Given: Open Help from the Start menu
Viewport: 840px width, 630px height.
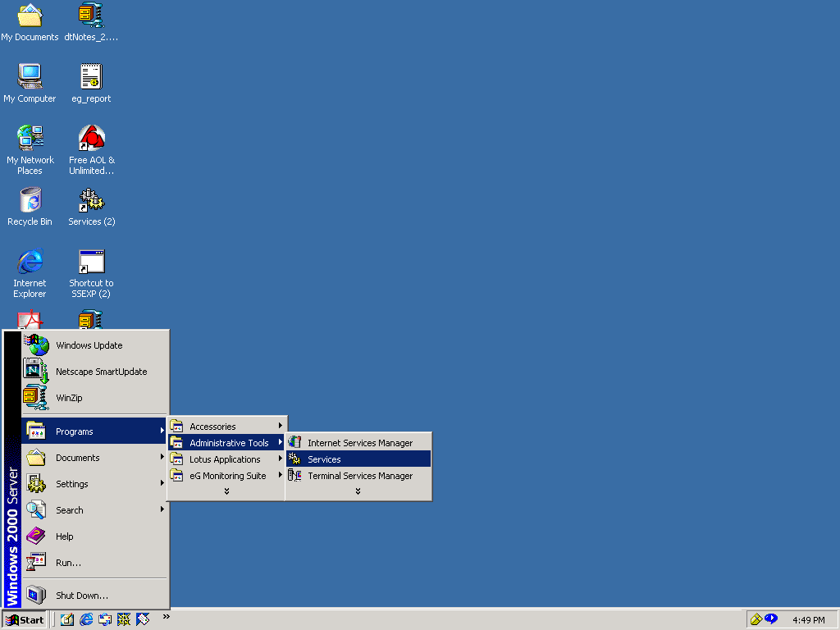Looking at the screenshot, I should tap(95, 536).
